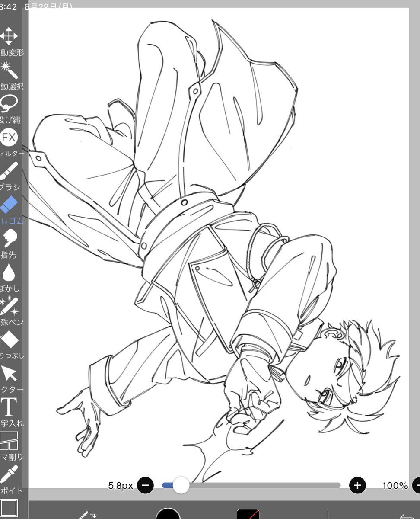
Task: Tap the 100% opacity value
Action: (x=395, y=485)
